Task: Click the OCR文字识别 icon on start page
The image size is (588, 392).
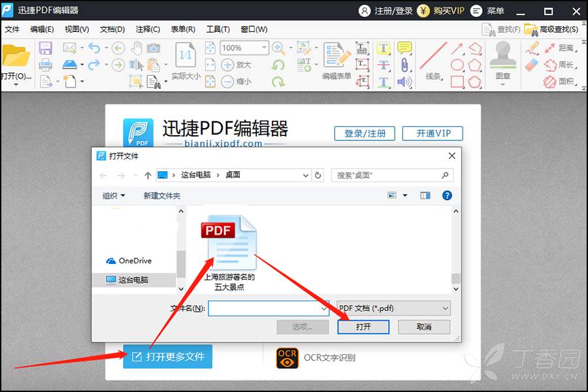Action: point(287,357)
